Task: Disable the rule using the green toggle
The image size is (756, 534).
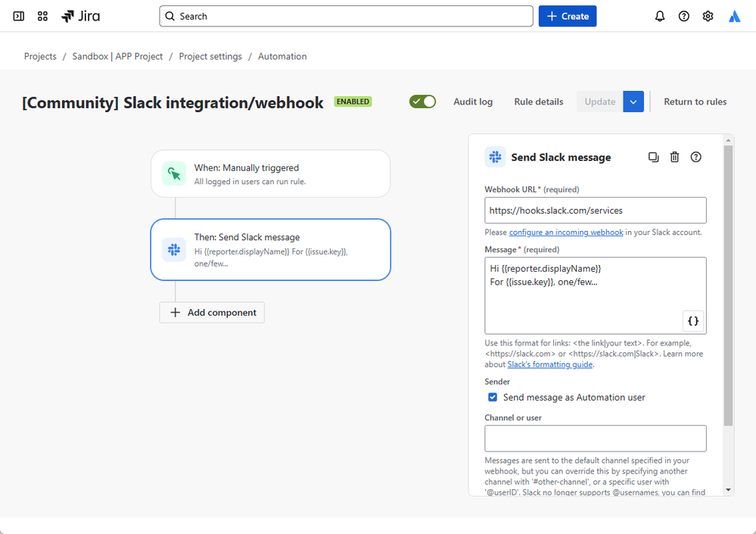Action: click(422, 101)
